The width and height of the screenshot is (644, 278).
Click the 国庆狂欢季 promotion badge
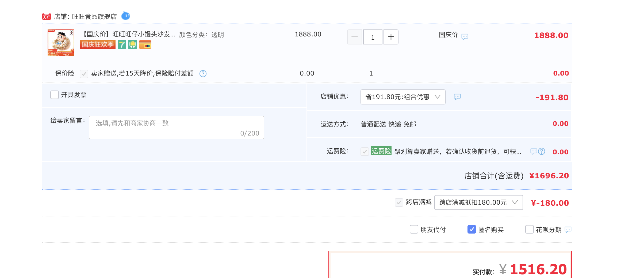[x=98, y=44]
